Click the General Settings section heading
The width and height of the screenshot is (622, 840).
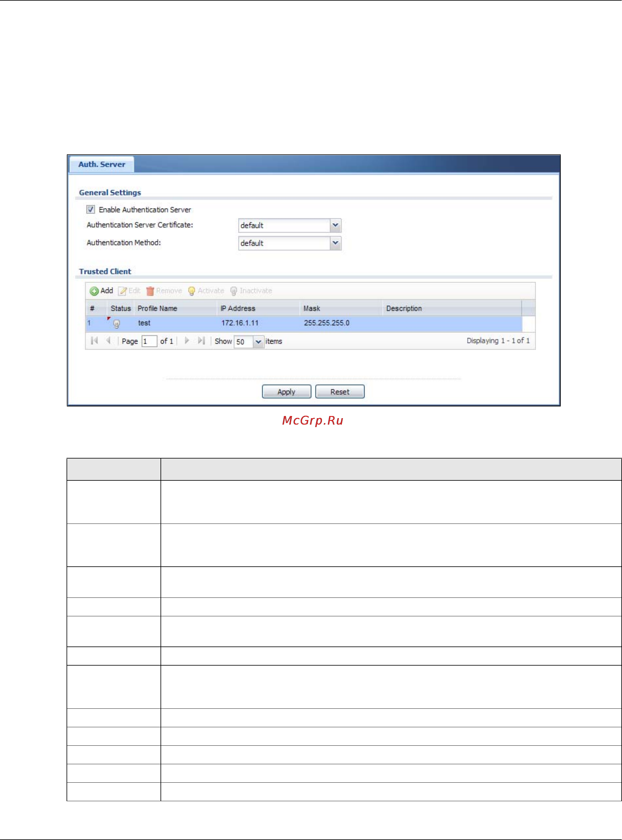110,193
